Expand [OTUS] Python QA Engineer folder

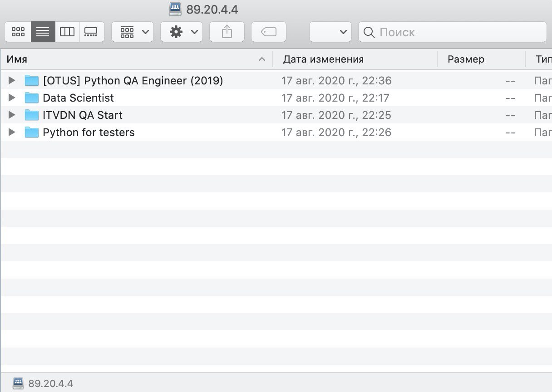(x=12, y=80)
